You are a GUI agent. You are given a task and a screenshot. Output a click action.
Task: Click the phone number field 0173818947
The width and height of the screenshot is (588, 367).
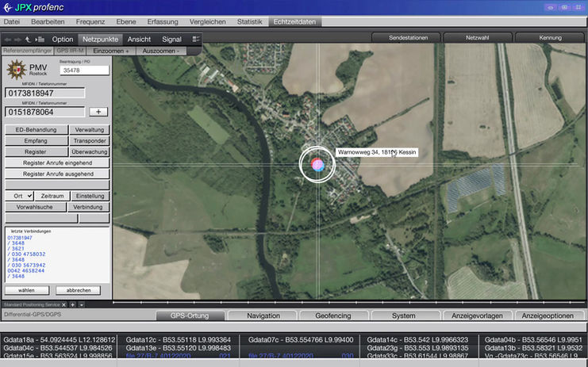pyautogui.click(x=44, y=93)
